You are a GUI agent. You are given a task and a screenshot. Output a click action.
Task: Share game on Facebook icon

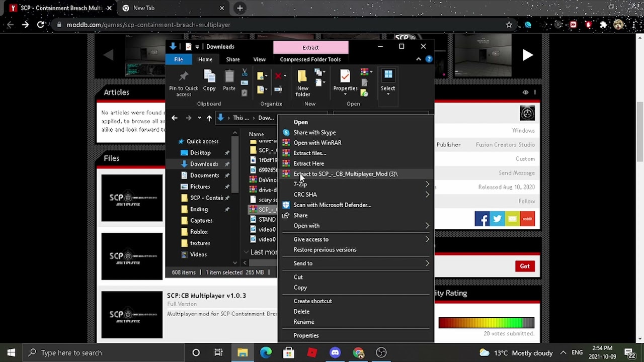point(482,219)
